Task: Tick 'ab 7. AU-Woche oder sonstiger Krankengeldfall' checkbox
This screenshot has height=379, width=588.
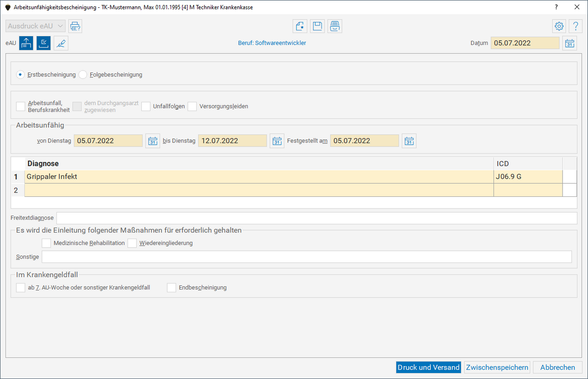Action: point(21,287)
